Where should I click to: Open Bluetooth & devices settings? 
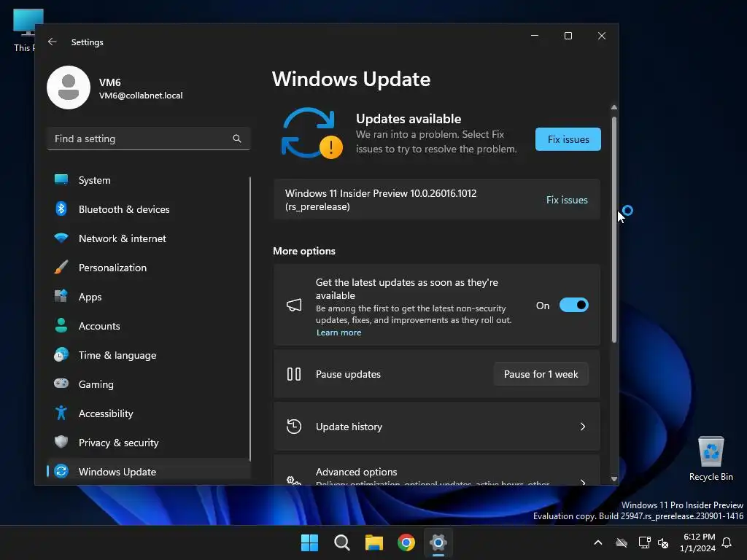click(x=149, y=209)
